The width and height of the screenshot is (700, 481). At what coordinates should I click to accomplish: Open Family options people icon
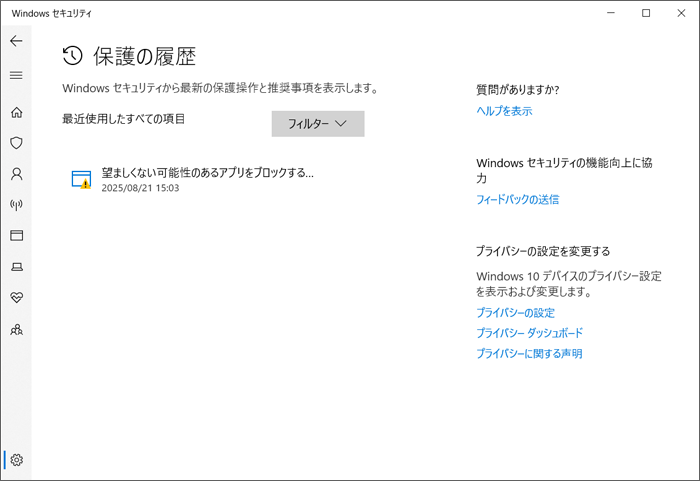point(17,330)
